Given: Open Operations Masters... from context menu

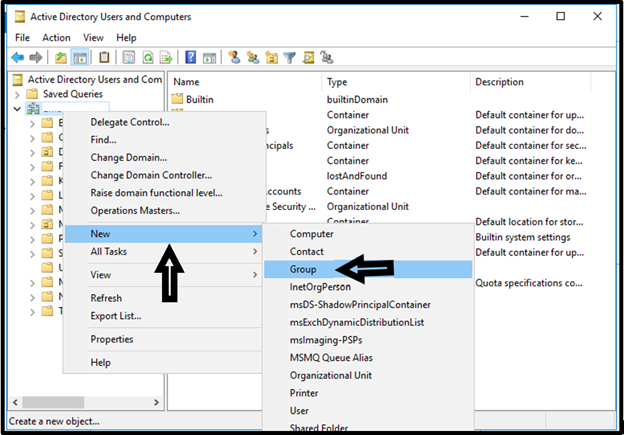Looking at the screenshot, I should (x=135, y=211).
